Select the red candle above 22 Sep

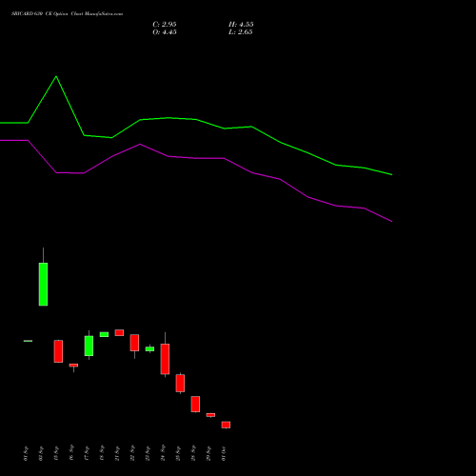click(134, 343)
